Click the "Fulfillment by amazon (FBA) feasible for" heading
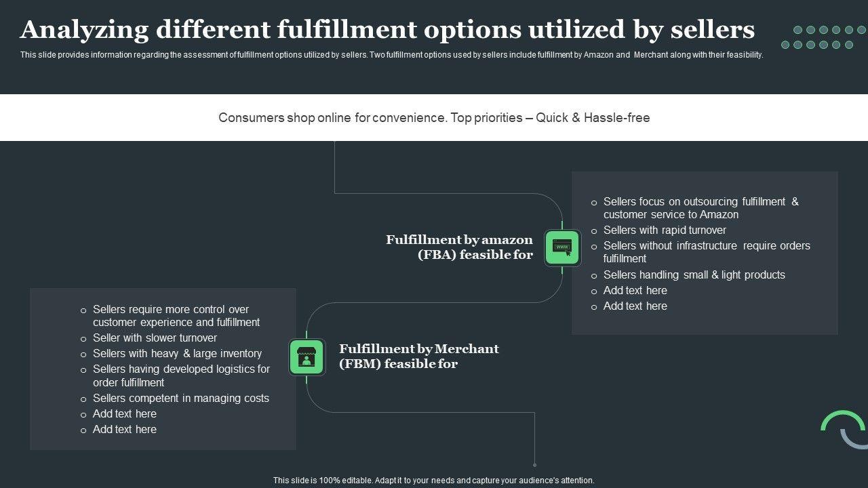 [460, 247]
